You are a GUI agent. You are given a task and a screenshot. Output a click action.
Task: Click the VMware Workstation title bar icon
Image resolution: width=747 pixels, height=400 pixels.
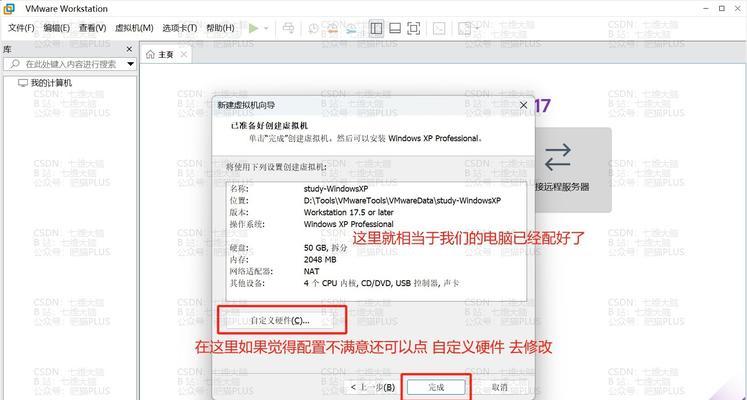click(10, 9)
